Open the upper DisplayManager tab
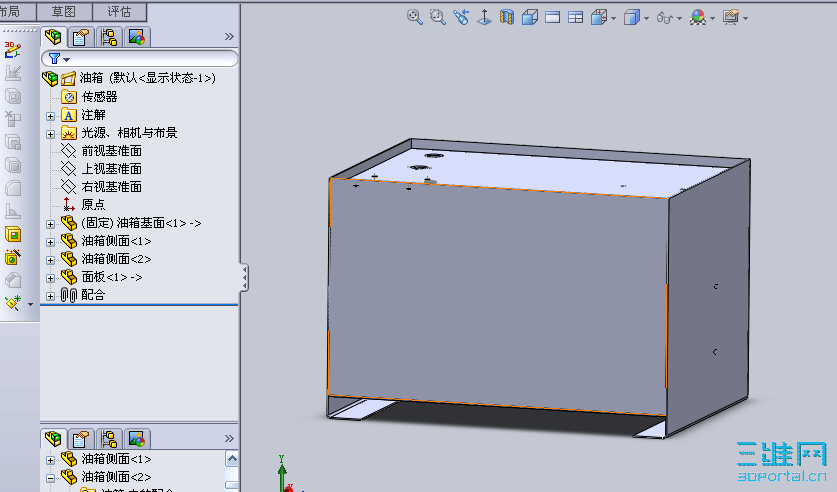Screen dimensions: 837x492 pyautogui.click(x=137, y=37)
